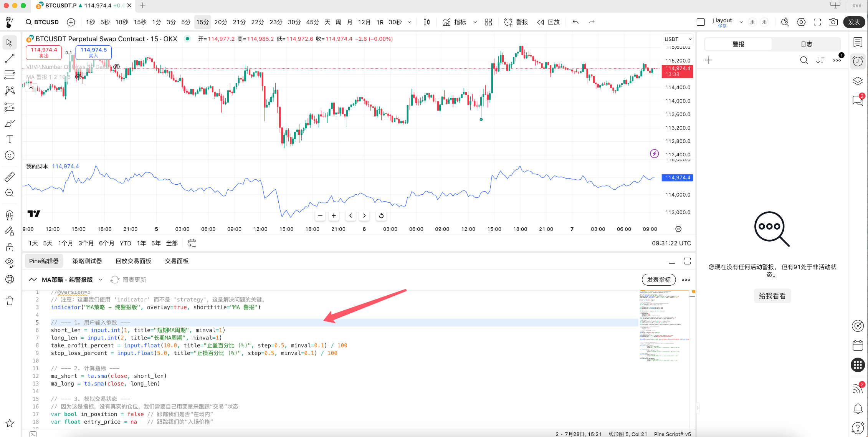868x437 pixels.
Task: Switch to 回放交易面板 tab
Action: (x=134, y=261)
